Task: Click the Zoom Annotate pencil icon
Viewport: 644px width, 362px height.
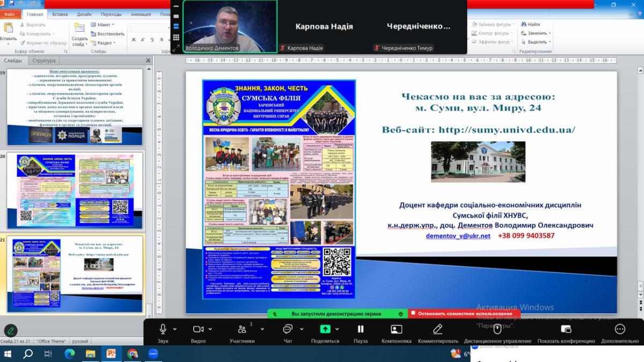Action: 437,329
